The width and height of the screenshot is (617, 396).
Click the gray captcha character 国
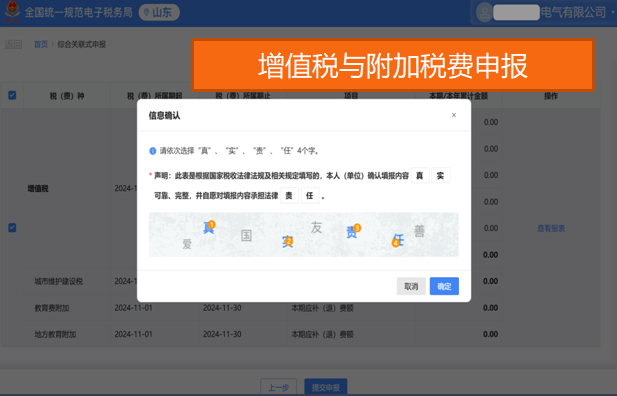click(246, 235)
